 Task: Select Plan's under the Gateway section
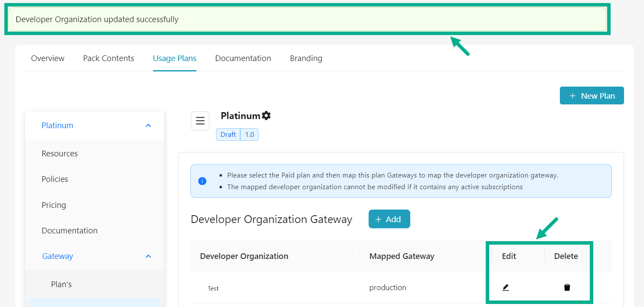(61, 284)
